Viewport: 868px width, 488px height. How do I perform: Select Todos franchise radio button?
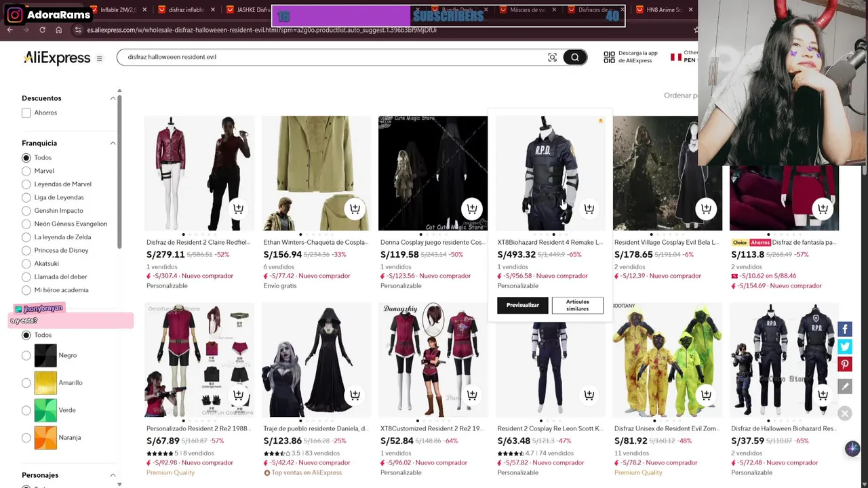tap(26, 158)
